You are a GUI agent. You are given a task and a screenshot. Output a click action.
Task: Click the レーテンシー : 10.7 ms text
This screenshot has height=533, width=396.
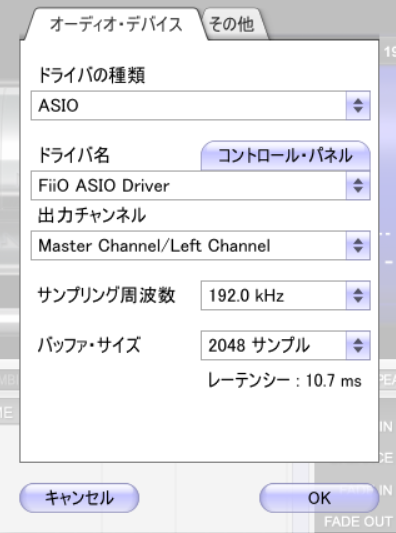point(285,381)
